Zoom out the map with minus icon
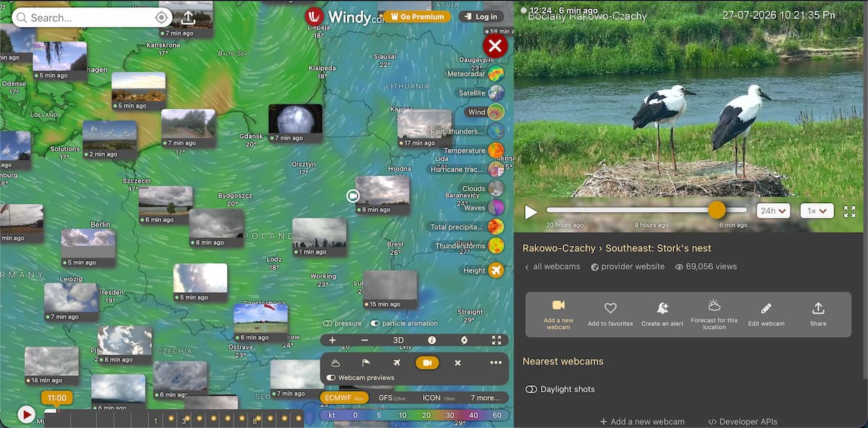This screenshot has height=428, width=868. pos(365,341)
